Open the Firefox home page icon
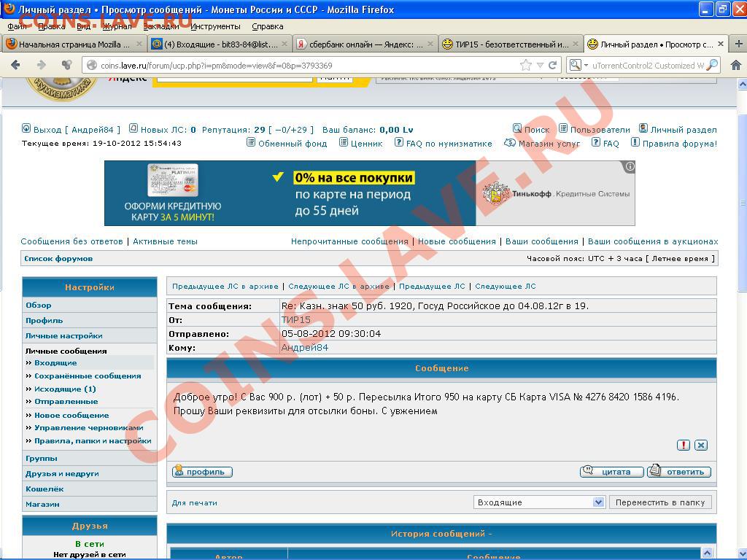This screenshot has height=560, width=747. click(x=735, y=65)
